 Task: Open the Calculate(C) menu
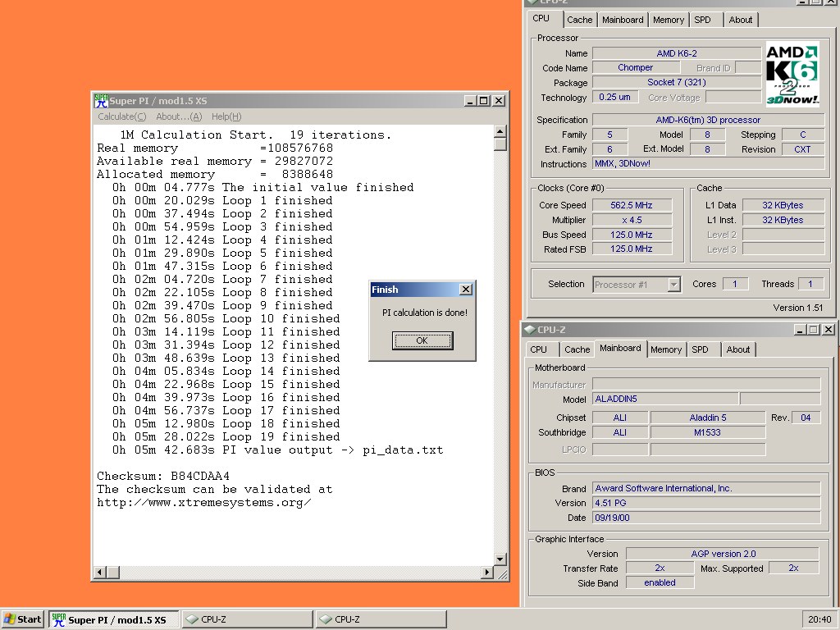(x=121, y=116)
